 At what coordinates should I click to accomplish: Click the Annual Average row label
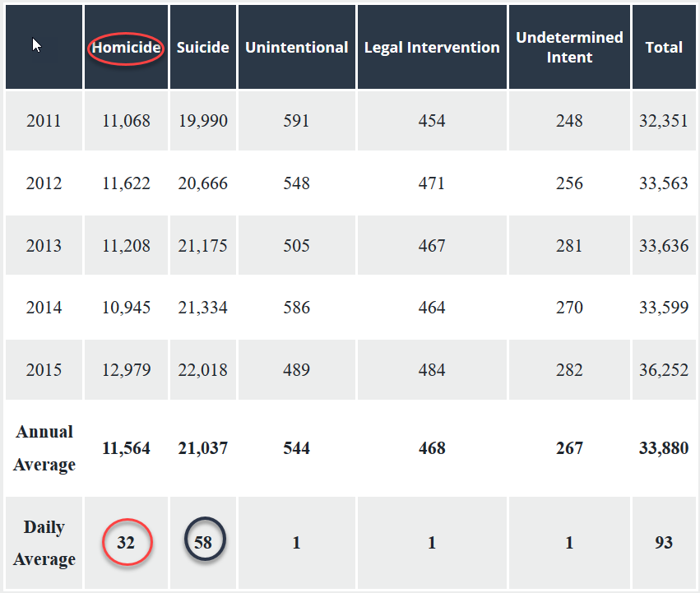click(44, 448)
